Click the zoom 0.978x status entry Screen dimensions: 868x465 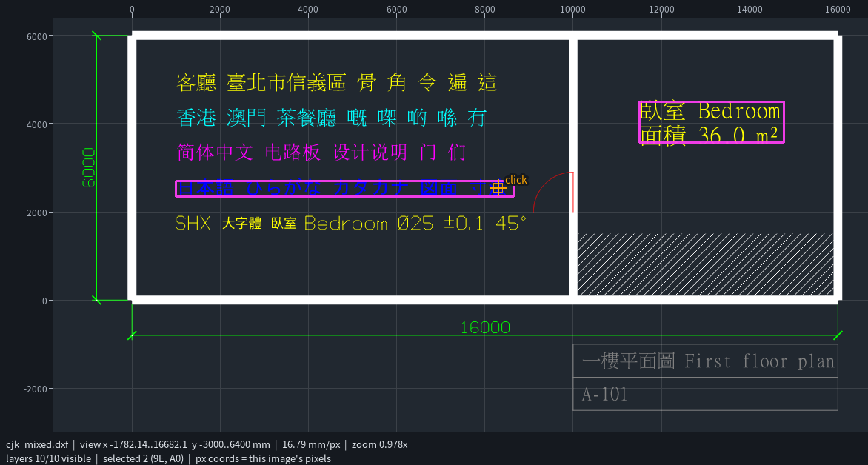(380, 444)
